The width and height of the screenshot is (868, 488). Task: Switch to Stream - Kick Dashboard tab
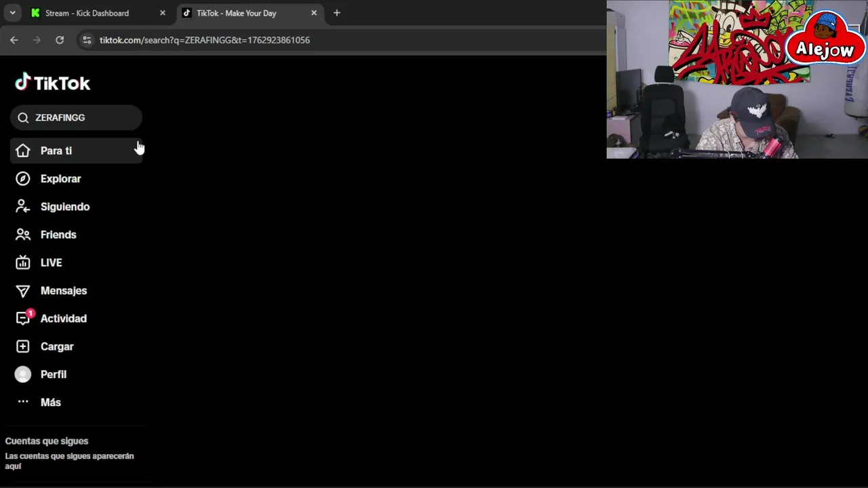pyautogui.click(x=99, y=13)
